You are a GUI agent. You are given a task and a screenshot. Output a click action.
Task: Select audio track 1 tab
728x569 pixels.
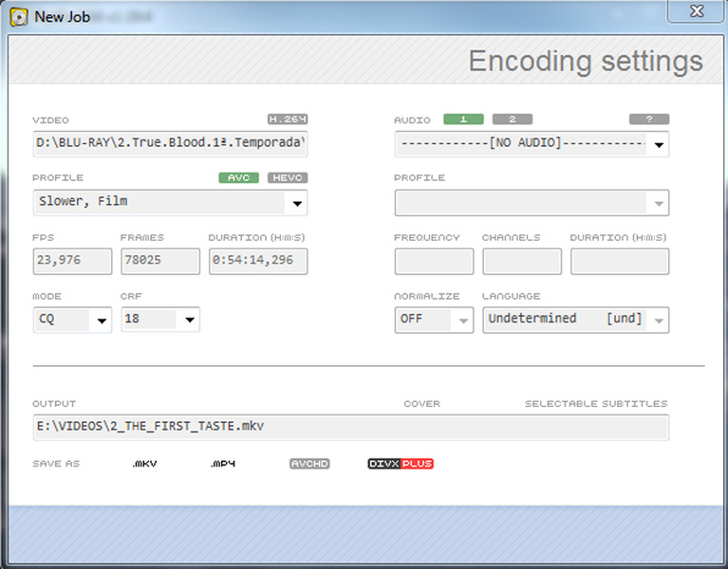point(463,119)
